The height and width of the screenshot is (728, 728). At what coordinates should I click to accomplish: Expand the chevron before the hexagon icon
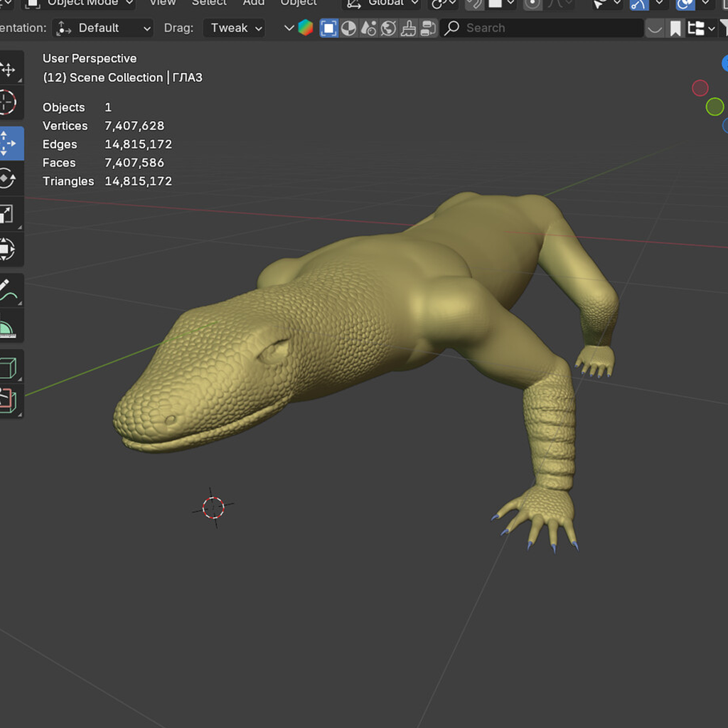coord(289,28)
